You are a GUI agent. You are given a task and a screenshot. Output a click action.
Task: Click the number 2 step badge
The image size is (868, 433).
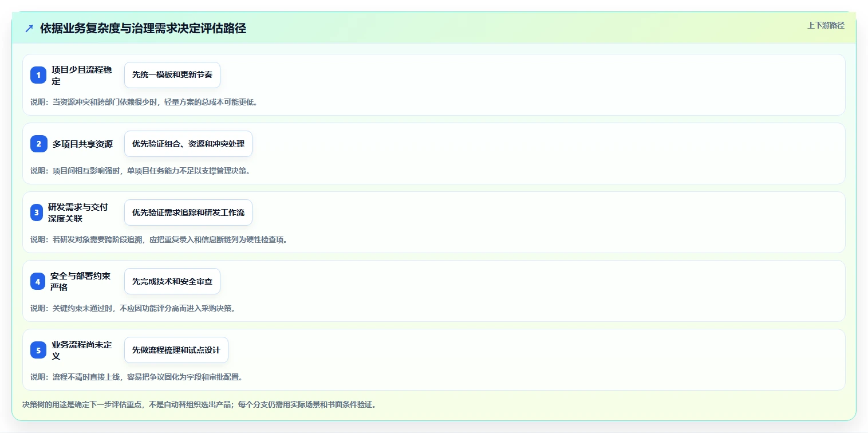(x=38, y=144)
